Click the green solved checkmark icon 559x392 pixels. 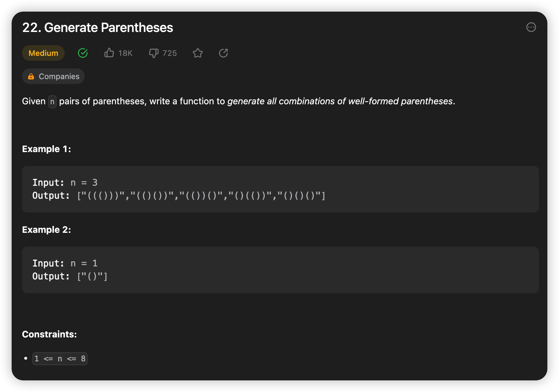82,53
